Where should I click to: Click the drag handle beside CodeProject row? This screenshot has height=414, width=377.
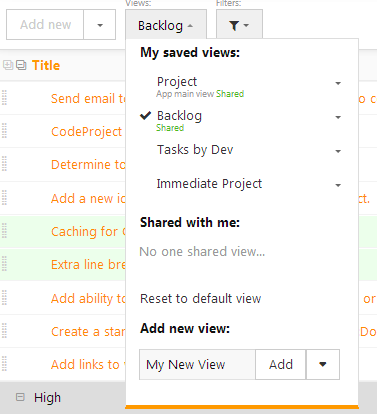pos(4,131)
